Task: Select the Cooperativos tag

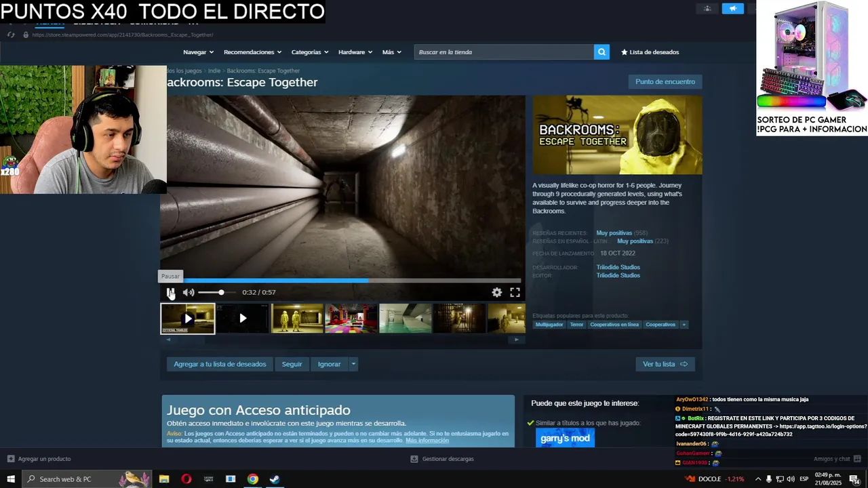Action: (660, 325)
